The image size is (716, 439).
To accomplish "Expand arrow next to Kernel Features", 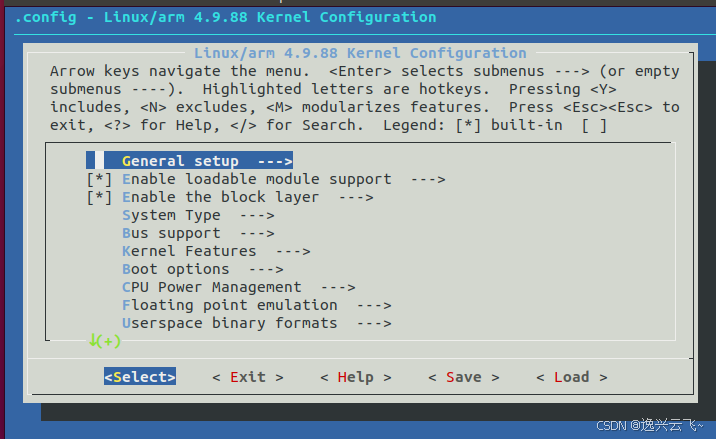I will click(293, 252).
